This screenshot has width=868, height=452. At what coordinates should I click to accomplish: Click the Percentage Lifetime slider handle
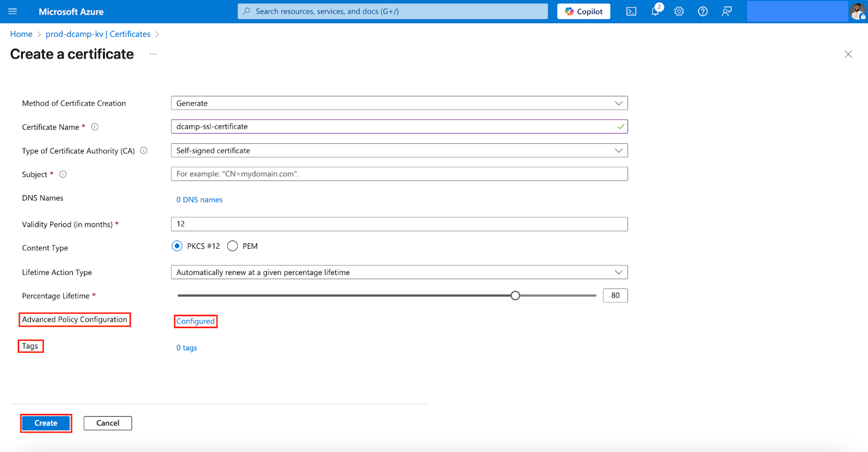[515, 295]
